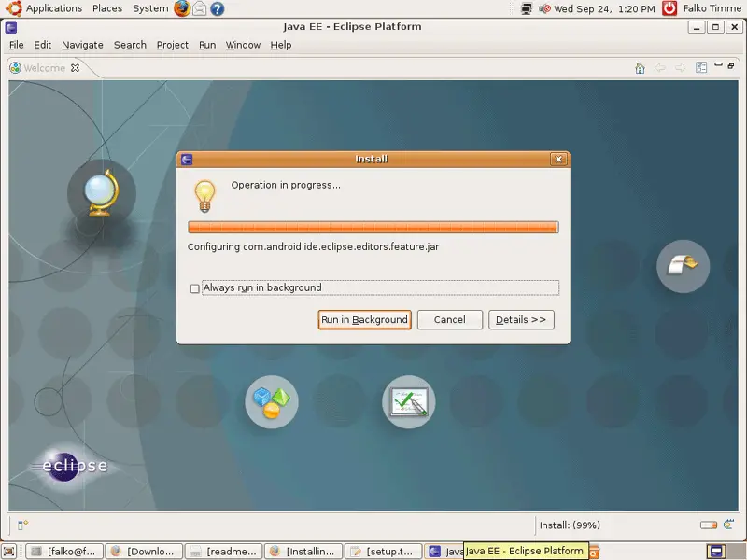
Task: Click the Java EE Eclipse taskbar button
Action: 444,552
